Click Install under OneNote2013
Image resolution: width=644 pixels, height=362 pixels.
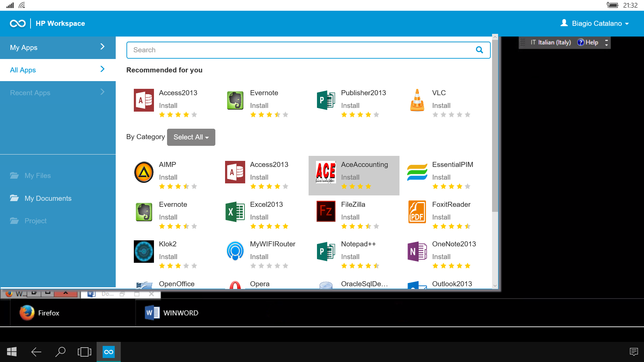pyautogui.click(x=441, y=257)
